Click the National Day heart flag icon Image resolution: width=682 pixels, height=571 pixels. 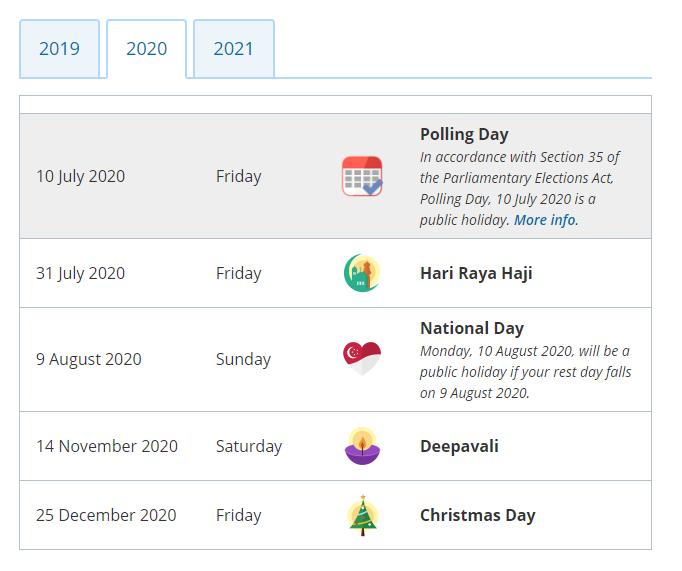[x=362, y=359]
